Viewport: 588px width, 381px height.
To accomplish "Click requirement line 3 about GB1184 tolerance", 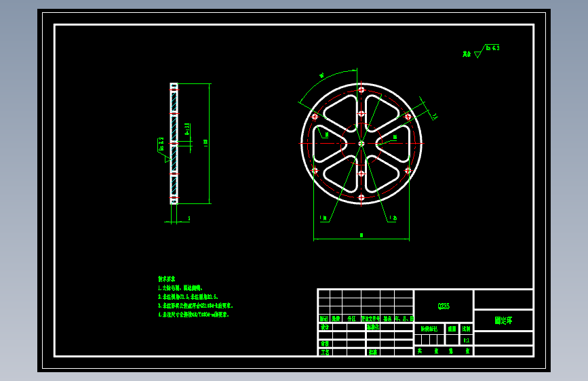I will click(x=195, y=306).
